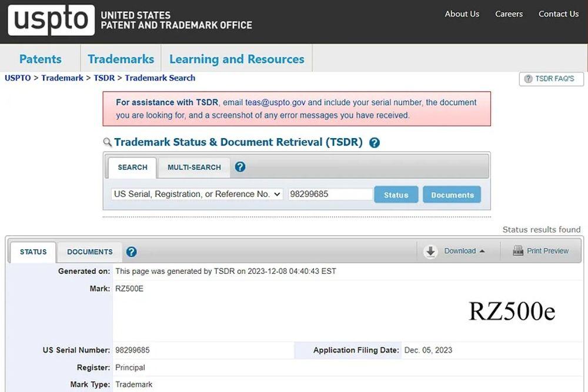
Task: Switch to the MULTI-SEARCH tab
Action: [194, 167]
